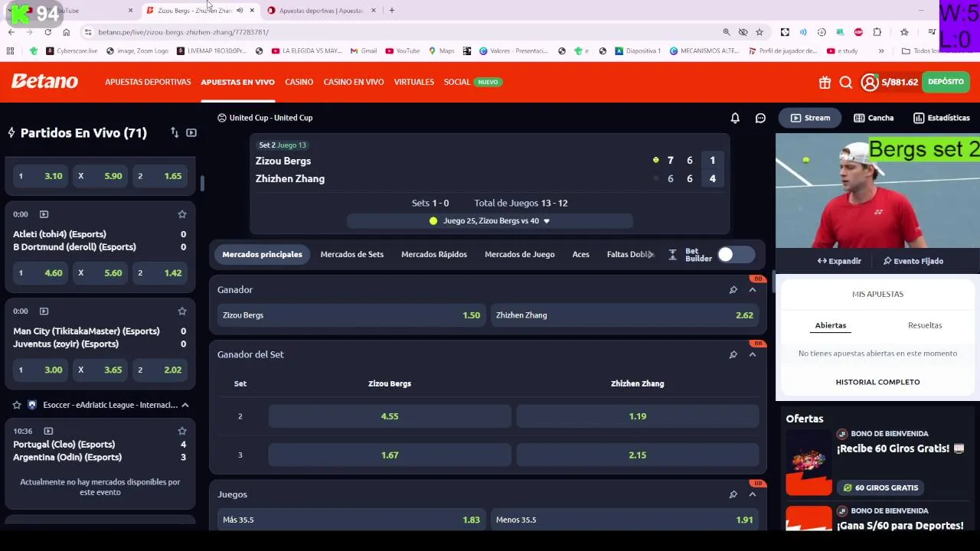Expand the video stream with Expandir
Viewport: 980px width, 551px height.
click(x=839, y=261)
